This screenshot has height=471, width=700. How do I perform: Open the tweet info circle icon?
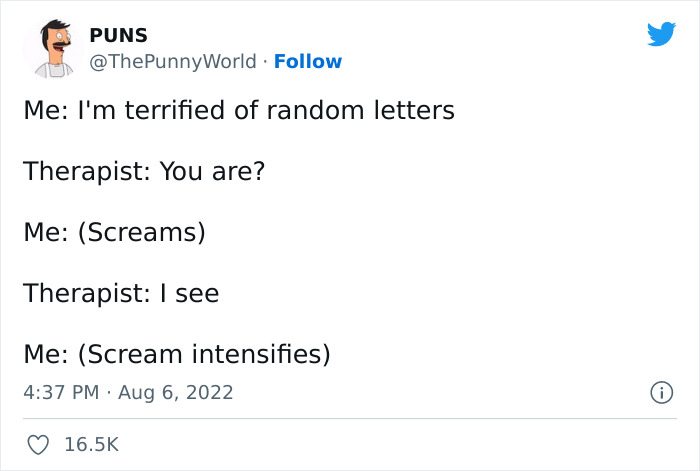(660, 393)
